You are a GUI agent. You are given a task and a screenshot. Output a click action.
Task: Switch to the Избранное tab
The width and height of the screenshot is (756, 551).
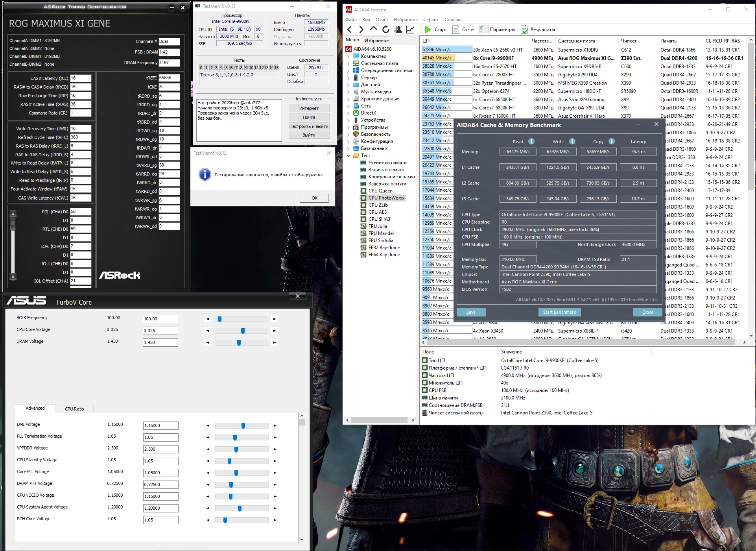(376, 40)
